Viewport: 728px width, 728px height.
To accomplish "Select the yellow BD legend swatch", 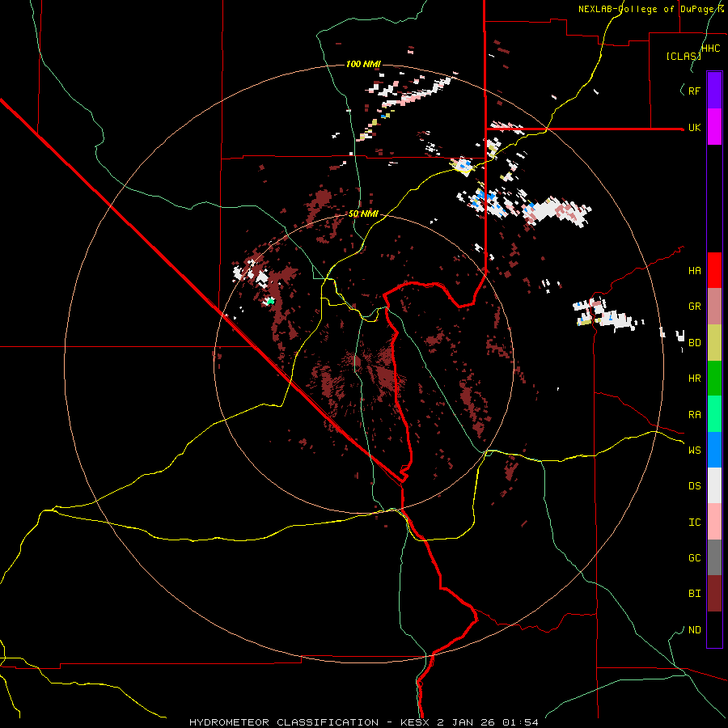I will 714,343.
